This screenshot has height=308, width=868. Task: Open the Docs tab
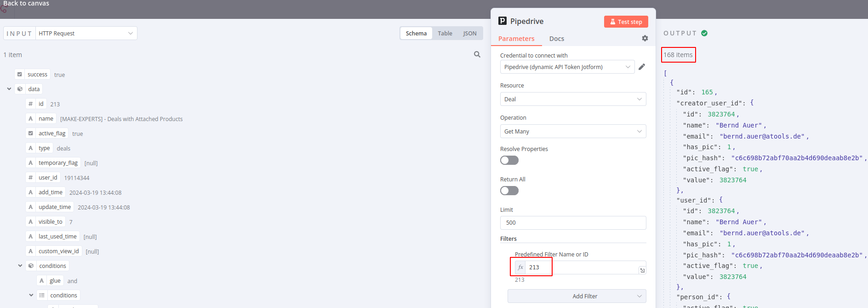tap(556, 39)
